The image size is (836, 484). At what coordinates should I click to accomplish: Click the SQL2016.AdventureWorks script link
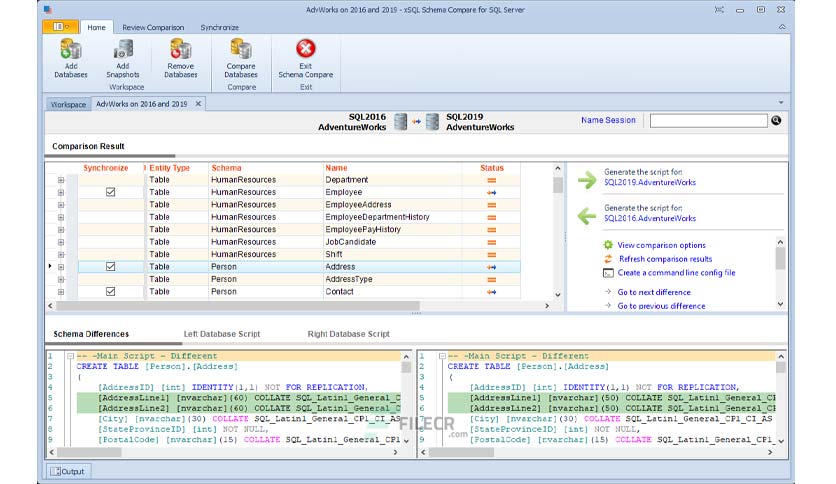point(650,219)
